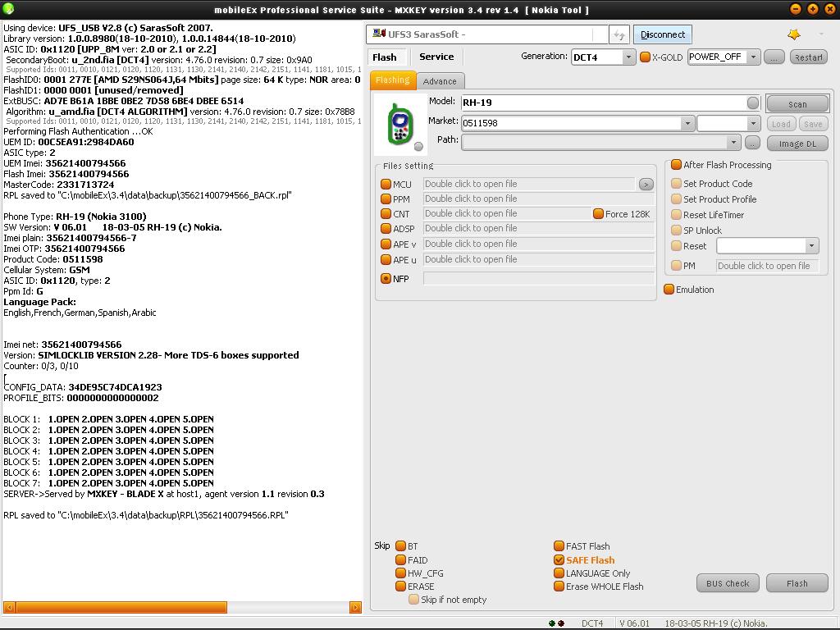840x630 pixels.
Task: Click left arrow of log scrollbar
Action: click(x=8, y=607)
